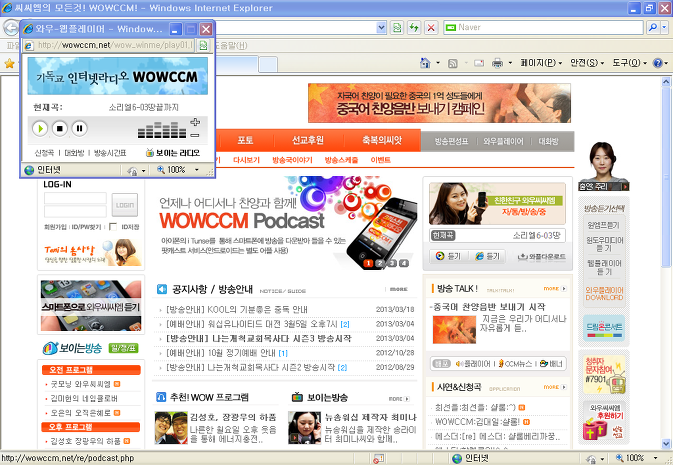Open more in the 사연&신청곡 section
Viewport: 673px width, 465px height.
click(x=555, y=387)
